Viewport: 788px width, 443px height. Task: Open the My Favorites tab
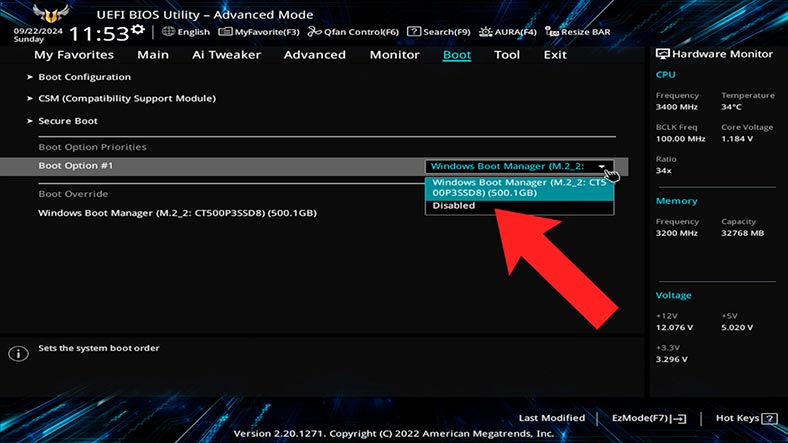click(x=74, y=55)
